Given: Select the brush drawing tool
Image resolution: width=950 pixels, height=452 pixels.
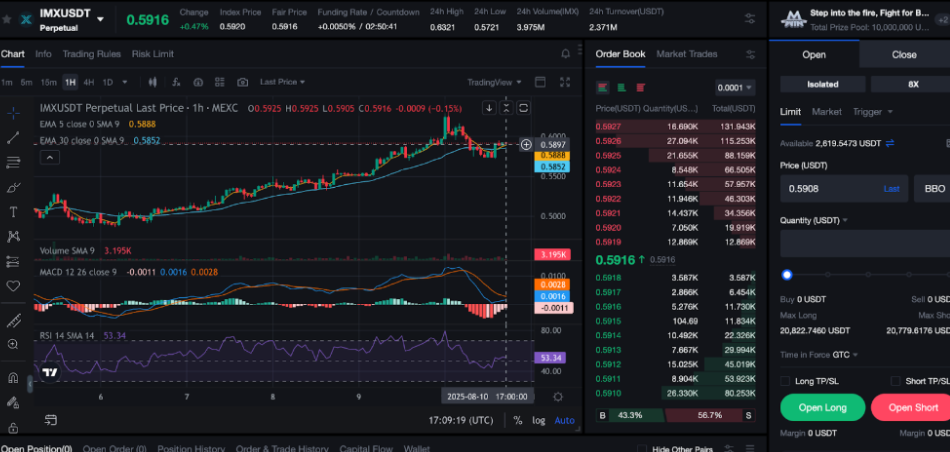Looking at the screenshot, I should pos(13,187).
